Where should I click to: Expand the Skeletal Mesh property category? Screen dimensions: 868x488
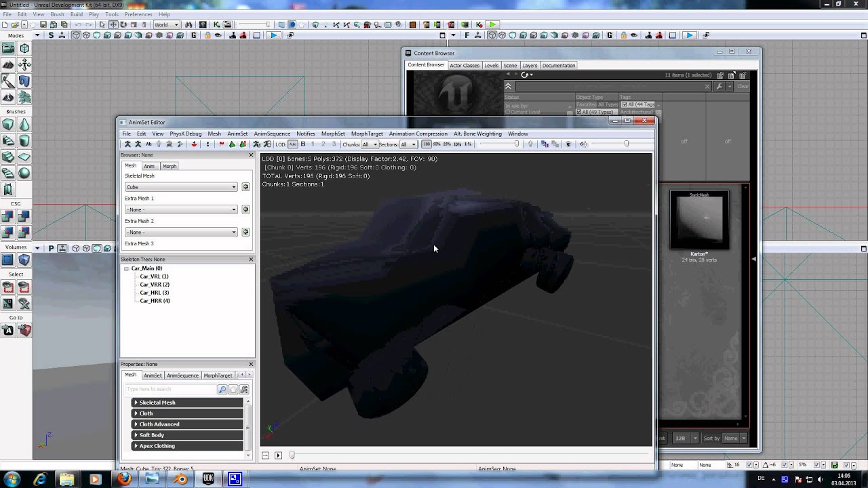(188, 403)
